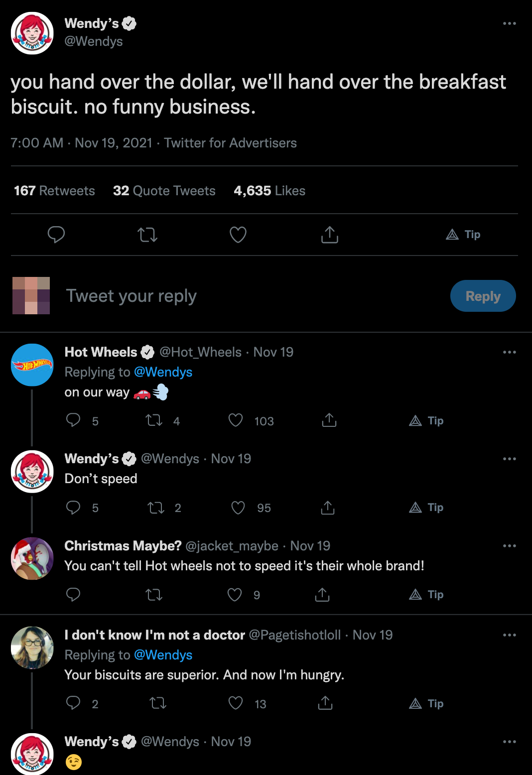Image resolution: width=532 pixels, height=775 pixels.
Task: Retweet the 'biscuits are superior' reply
Action: (x=158, y=703)
